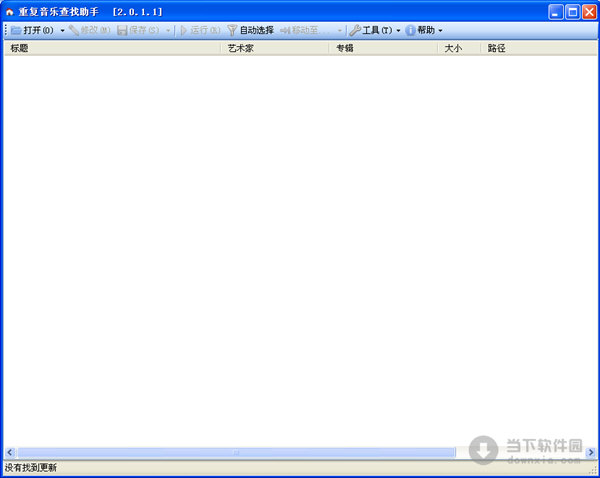
Task: Click the horizontal scrollbar right arrow
Action: click(x=591, y=452)
